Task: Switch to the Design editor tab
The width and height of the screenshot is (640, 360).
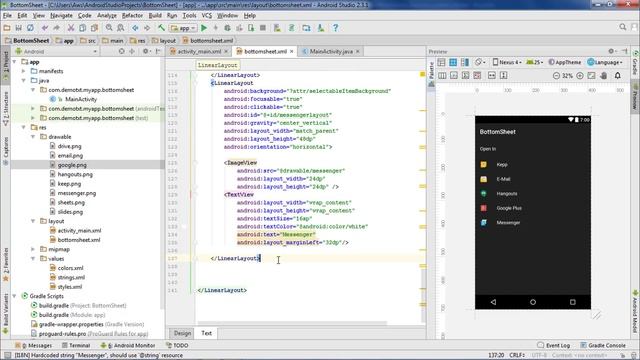Action: point(182,333)
